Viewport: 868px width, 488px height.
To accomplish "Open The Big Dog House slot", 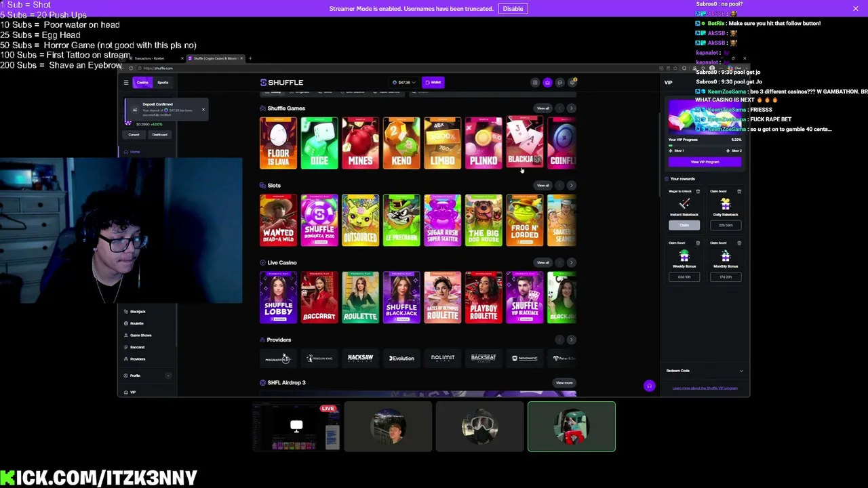I will pos(484,220).
